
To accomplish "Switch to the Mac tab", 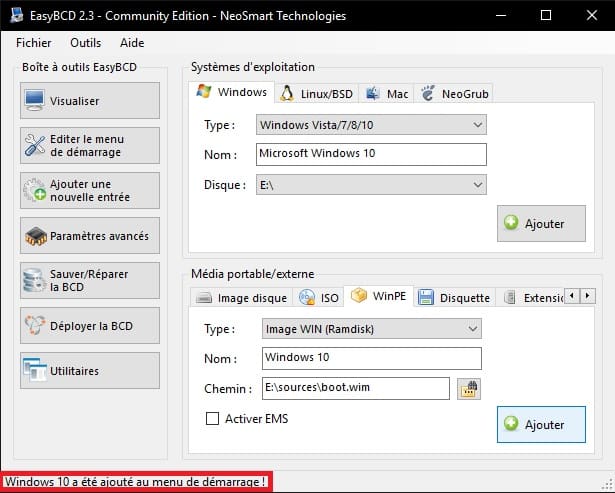I will click(386, 94).
